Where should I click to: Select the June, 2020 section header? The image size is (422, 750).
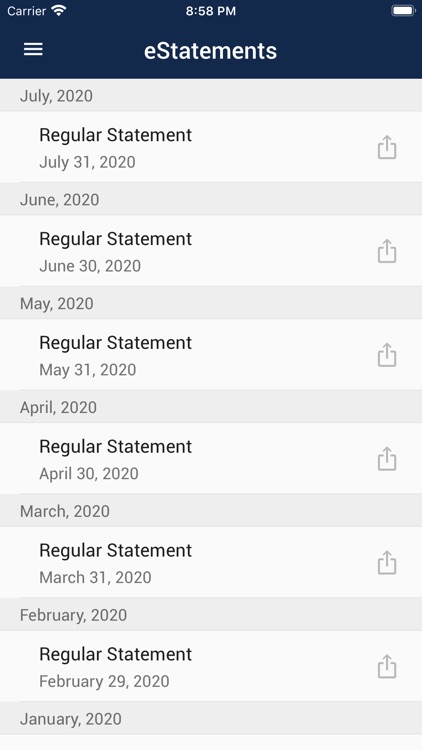[x=211, y=199]
